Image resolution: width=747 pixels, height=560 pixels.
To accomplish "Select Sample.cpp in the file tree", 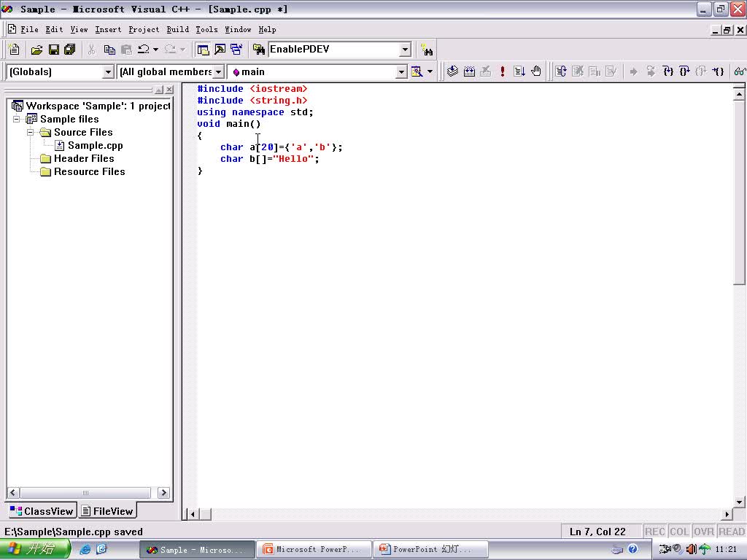I will [96, 146].
